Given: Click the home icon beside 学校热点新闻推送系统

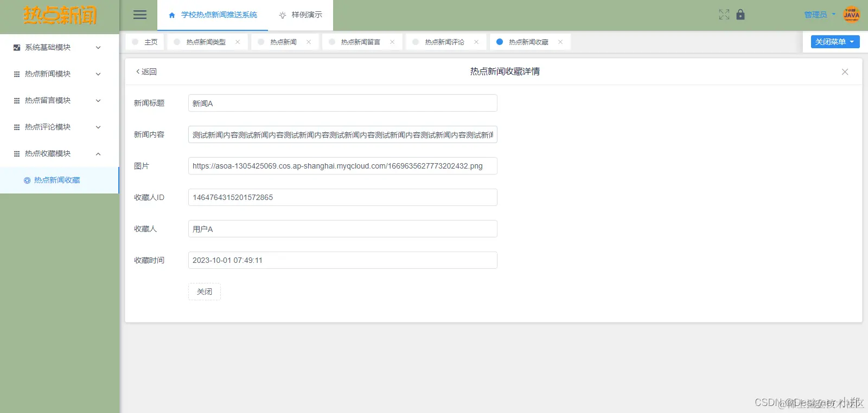Looking at the screenshot, I should (172, 15).
